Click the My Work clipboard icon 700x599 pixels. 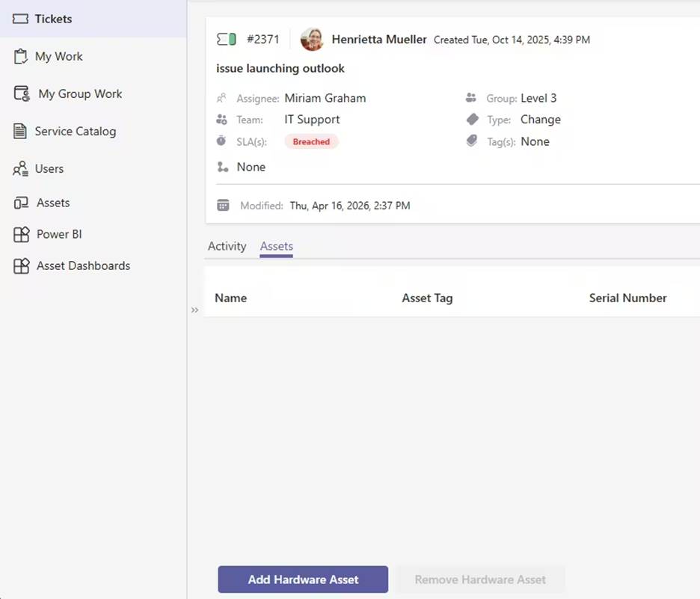coord(21,56)
